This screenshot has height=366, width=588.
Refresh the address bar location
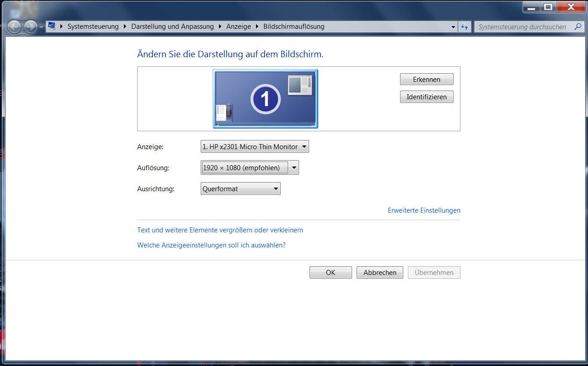click(465, 27)
